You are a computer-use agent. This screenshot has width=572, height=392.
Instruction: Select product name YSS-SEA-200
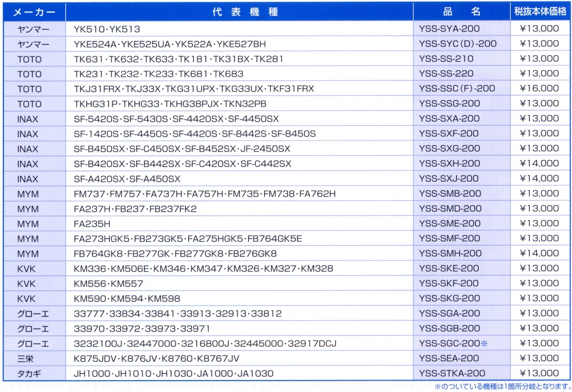point(448,358)
